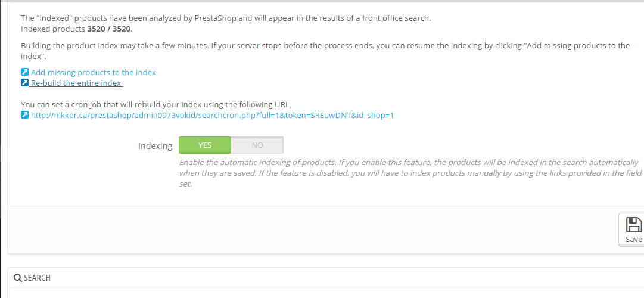
Task: Click the italic help text under Indexing toggle
Action: (x=409, y=173)
